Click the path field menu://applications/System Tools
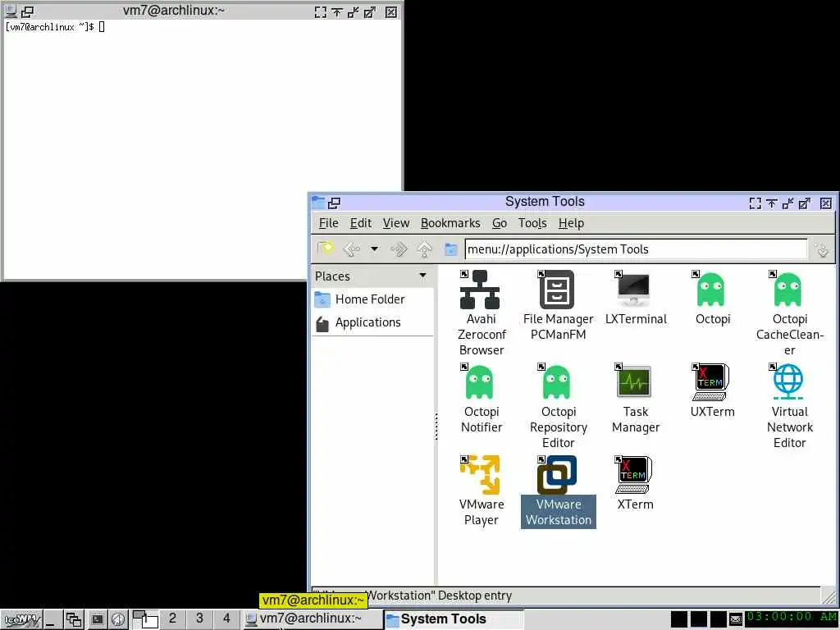840x630 pixels. pos(636,249)
